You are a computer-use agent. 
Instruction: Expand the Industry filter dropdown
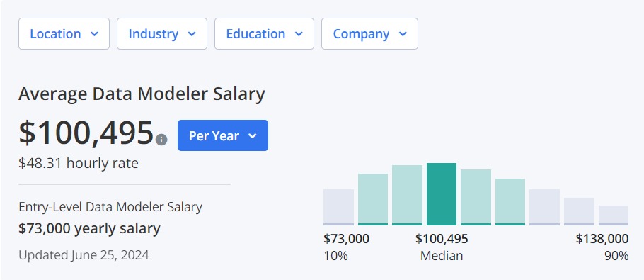[162, 34]
